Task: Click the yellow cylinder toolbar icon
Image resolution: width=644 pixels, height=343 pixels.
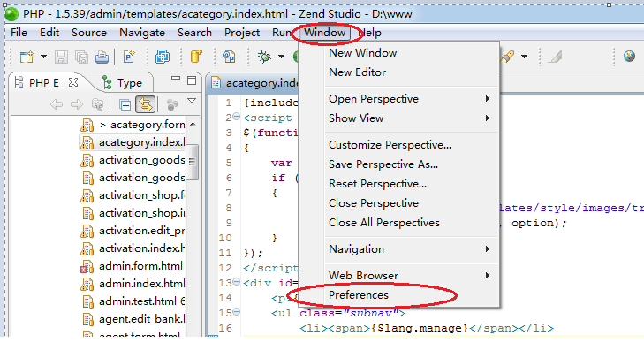Action: (x=196, y=57)
